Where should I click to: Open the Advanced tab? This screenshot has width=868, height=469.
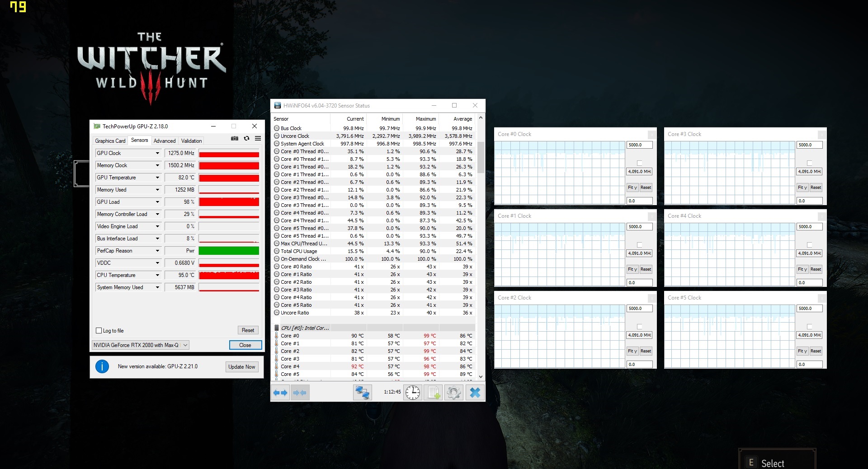click(x=165, y=141)
